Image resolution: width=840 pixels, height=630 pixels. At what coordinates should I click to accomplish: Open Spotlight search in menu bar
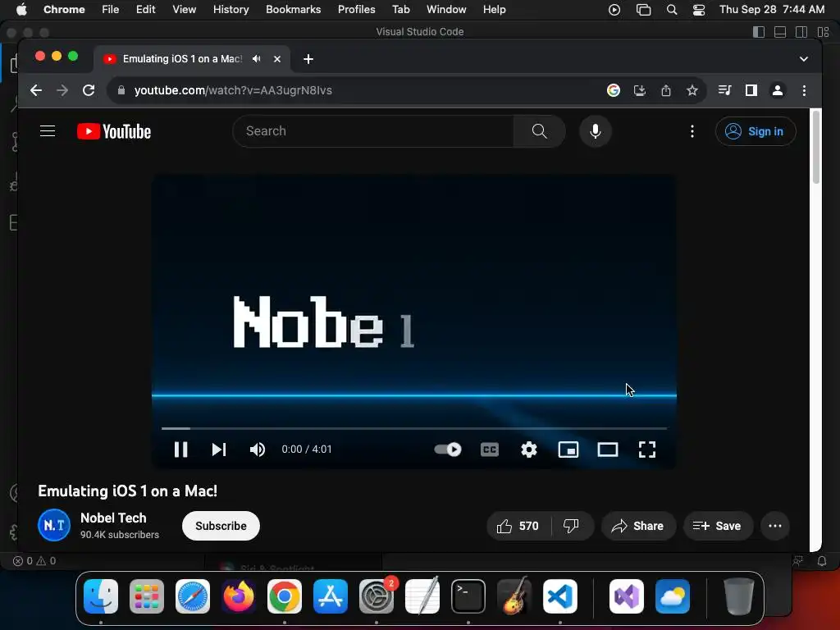tap(671, 10)
